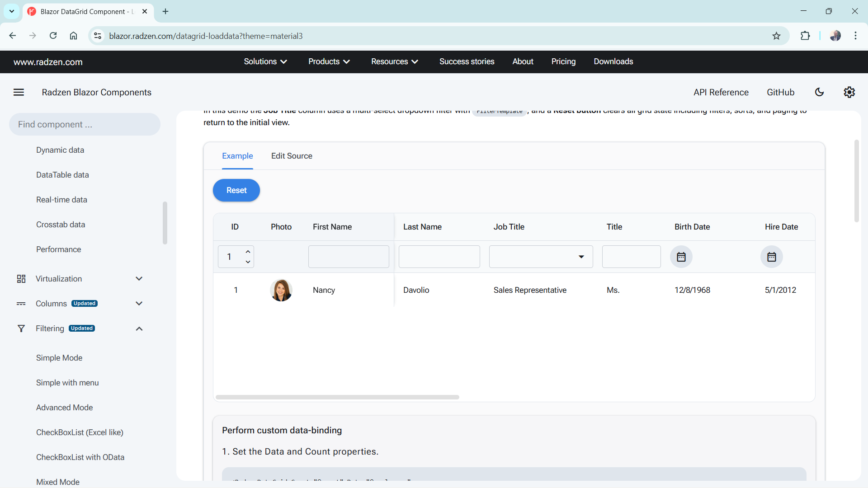Open Resources dropdown menu
868x488 pixels.
point(395,61)
